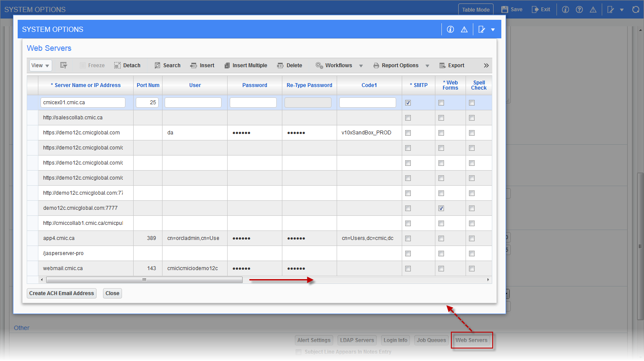The image size is (644, 361).
Task: Open the dropdown arrow in the dialog header
Action: tap(493, 30)
